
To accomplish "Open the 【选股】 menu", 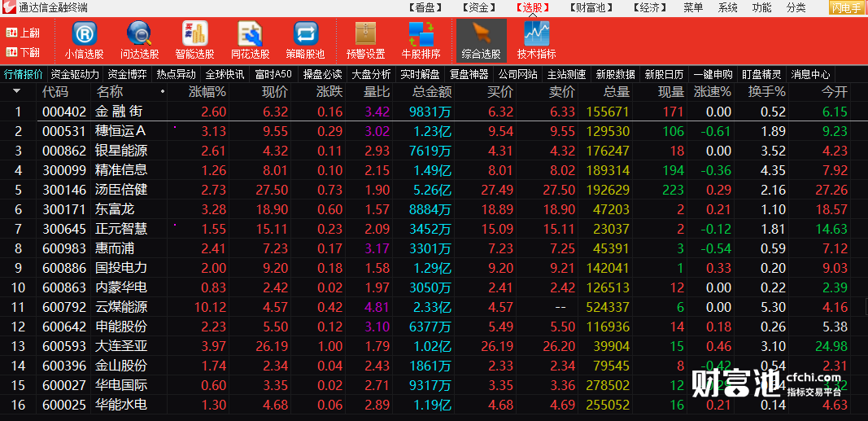I will click(x=532, y=8).
